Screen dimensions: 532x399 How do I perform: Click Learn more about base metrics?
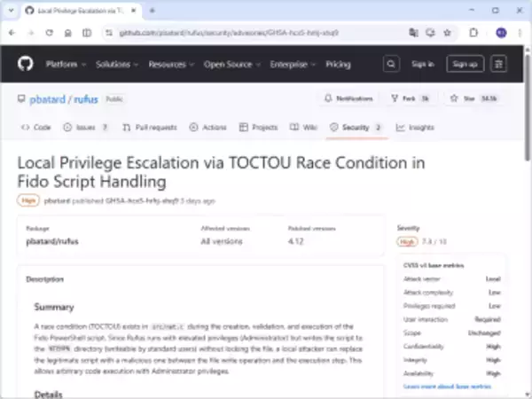click(447, 387)
